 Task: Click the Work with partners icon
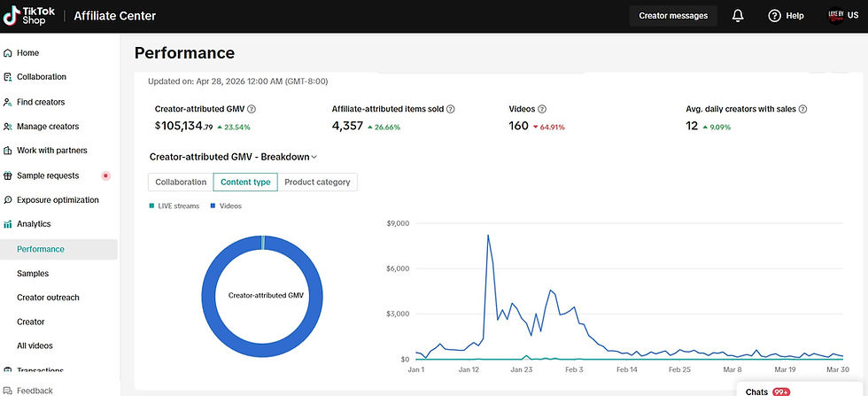click(7, 151)
